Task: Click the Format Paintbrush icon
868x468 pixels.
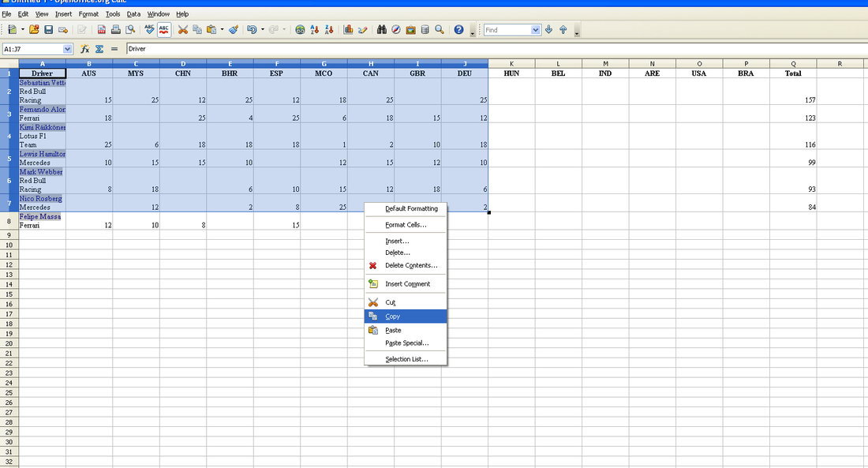Action: point(234,30)
